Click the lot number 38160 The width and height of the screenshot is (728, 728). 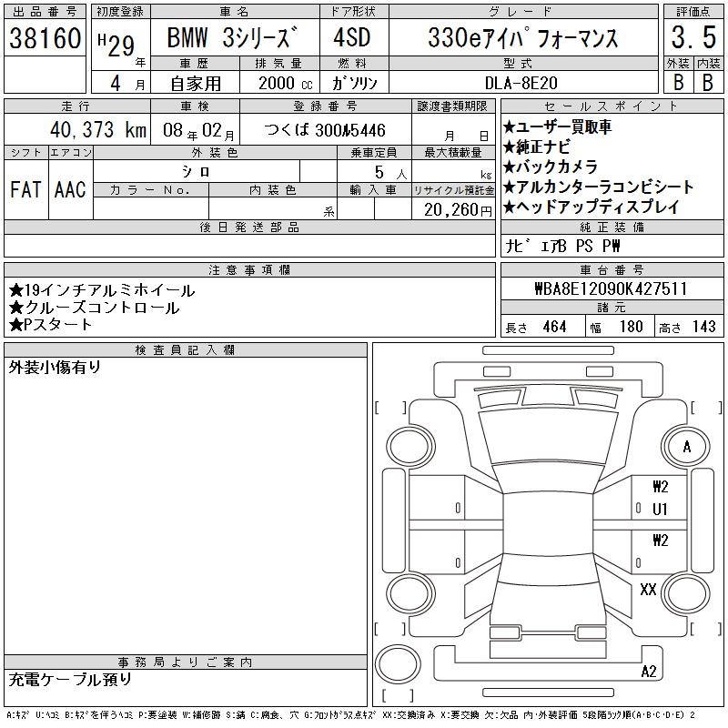[45, 38]
